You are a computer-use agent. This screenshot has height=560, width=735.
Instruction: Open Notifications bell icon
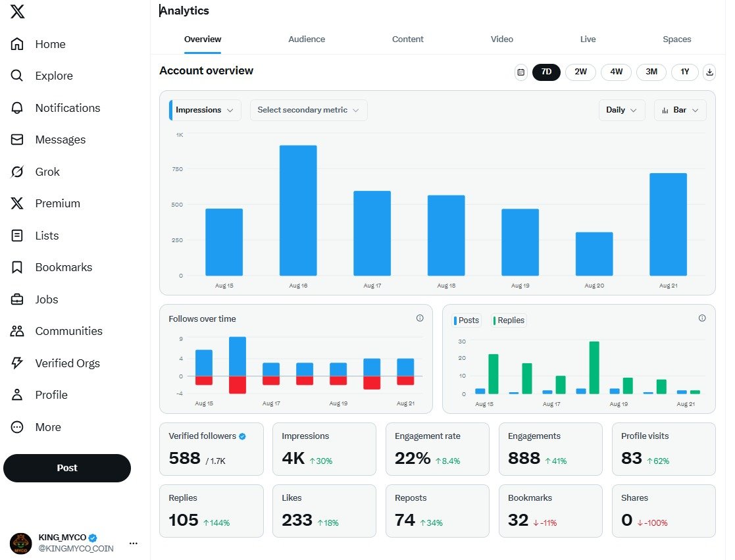[x=17, y=108]
